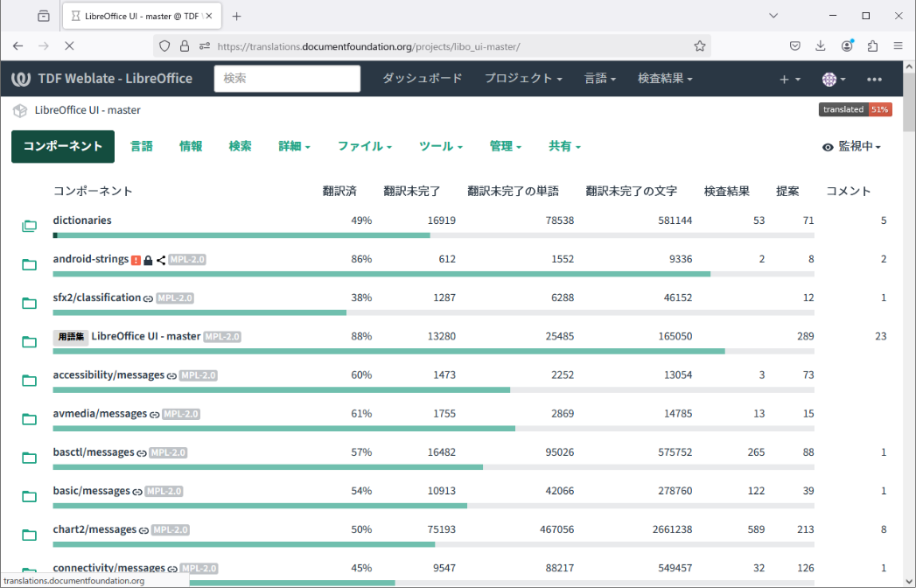
Task: Click the dictionaries category folder icon
Action: point(29,227)
